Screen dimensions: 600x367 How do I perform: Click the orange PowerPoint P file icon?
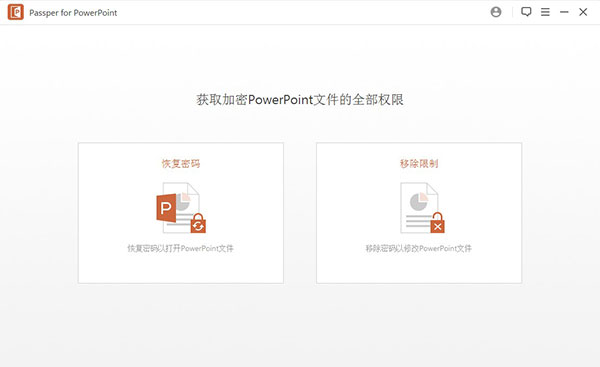(166, 208)
